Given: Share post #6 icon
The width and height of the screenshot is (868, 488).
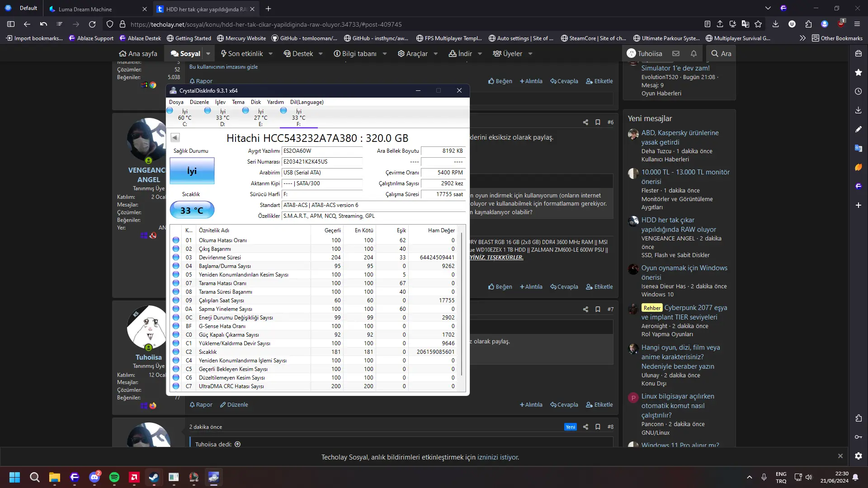Looking at the screenshot, I should (585, 122).
